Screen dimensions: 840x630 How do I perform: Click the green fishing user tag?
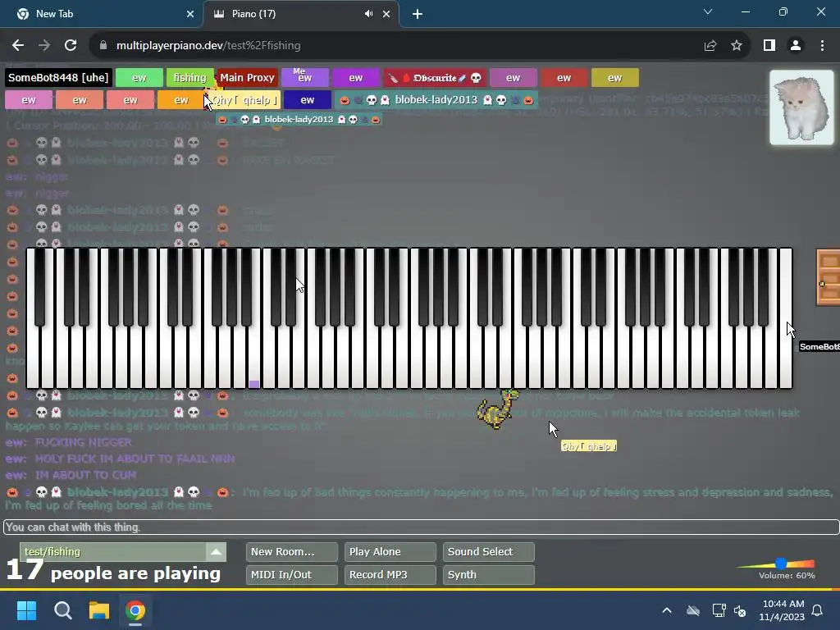pyautogui.click(x=189, y=78)
